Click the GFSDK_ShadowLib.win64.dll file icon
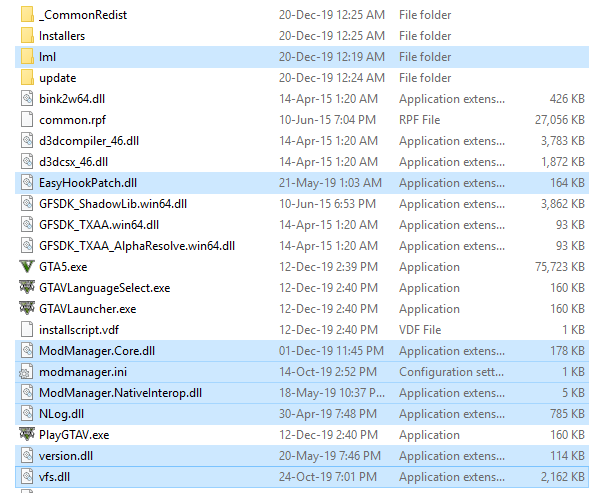613x493 pixels. [27, 204]
